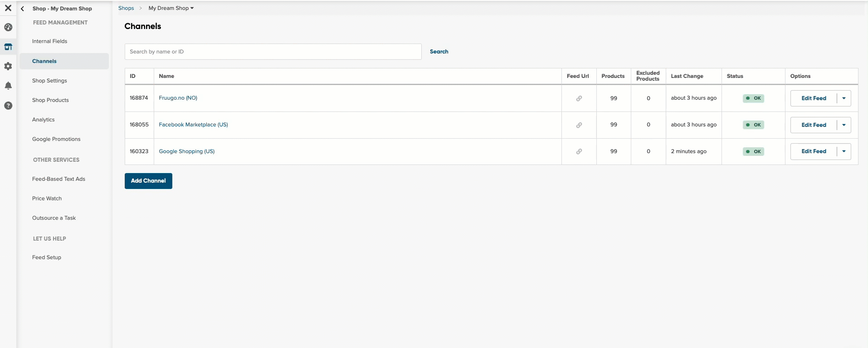Expand Edit Feed dropdown arrow for Facebook Marketplace
This screenshot has width=868, height=348.
coord(844,125)
